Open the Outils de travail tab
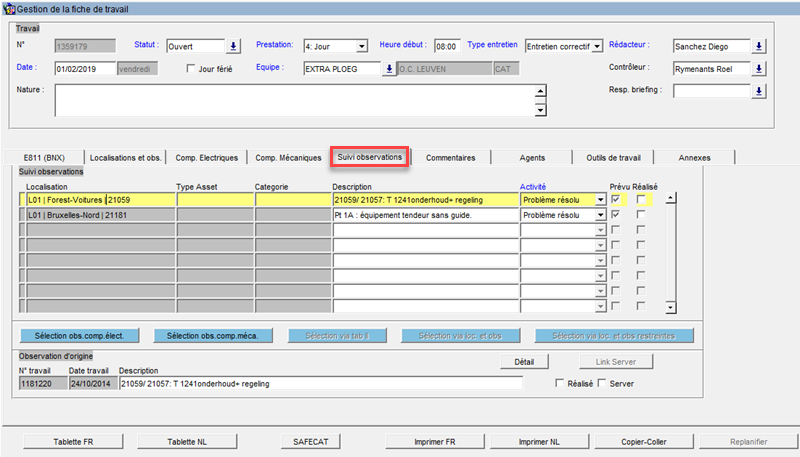This screenshot has height=457, width=800. pyautogui.click(x=613, y=158)
